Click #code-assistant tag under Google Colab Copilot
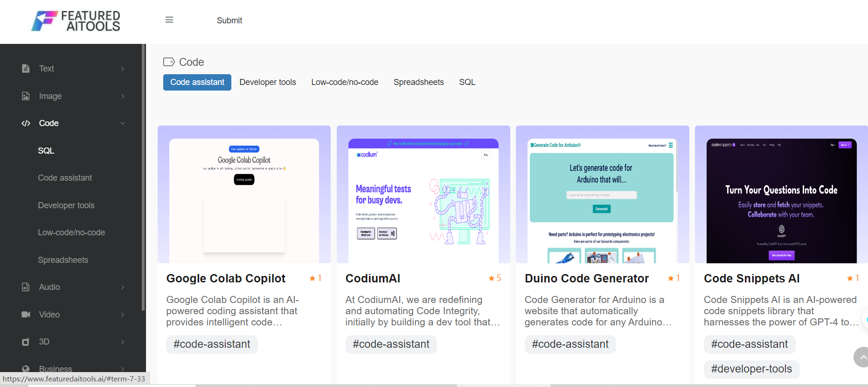The width and height of the screenshot is (868, 387). pyautogui.click(x=212, y=344)
